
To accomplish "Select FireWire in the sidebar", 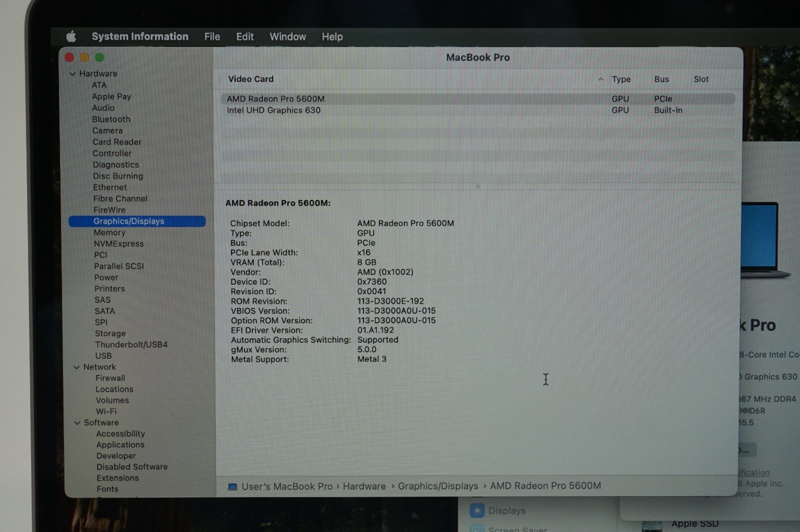I will [109, 210].
